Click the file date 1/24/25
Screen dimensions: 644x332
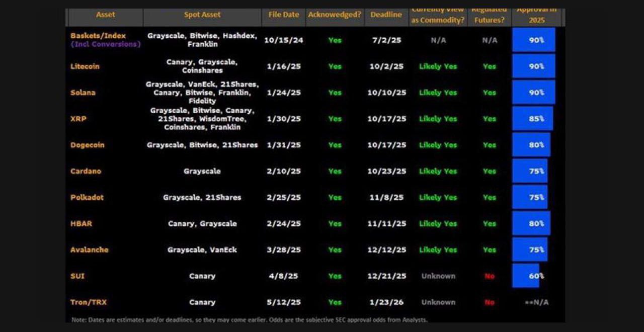[284, 93]
